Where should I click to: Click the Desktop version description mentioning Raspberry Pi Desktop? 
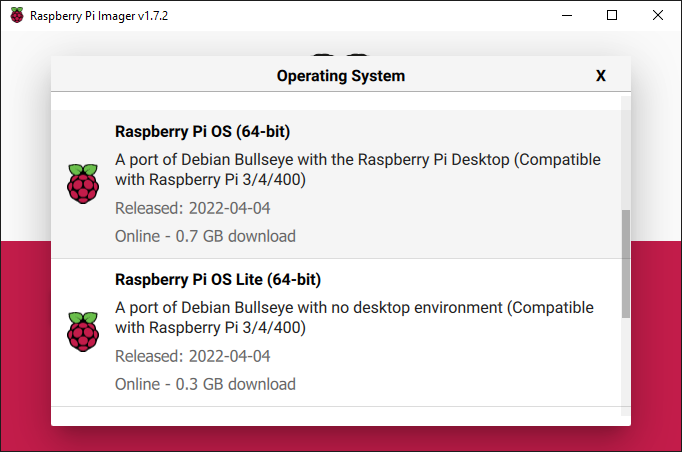358,169
